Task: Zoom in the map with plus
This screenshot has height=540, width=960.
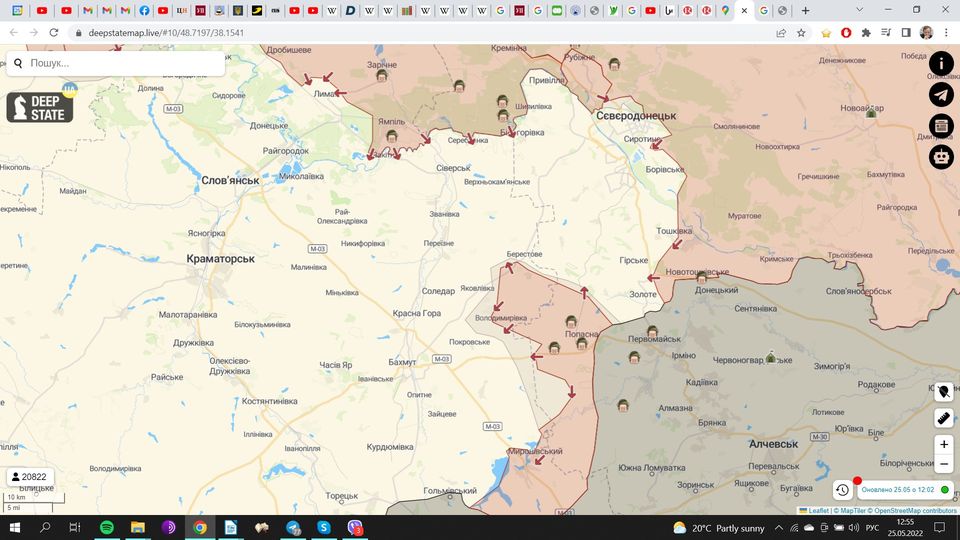Action: [944, 444]
